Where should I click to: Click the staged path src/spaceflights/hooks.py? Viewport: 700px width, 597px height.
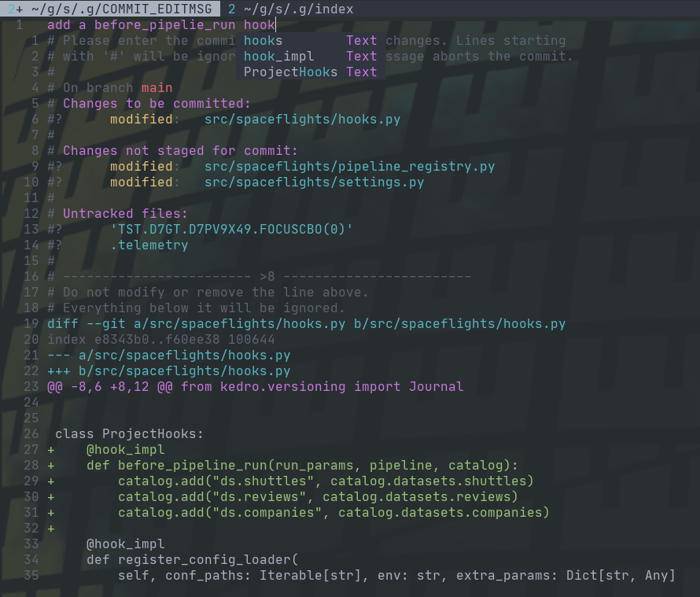pos(302,120)
